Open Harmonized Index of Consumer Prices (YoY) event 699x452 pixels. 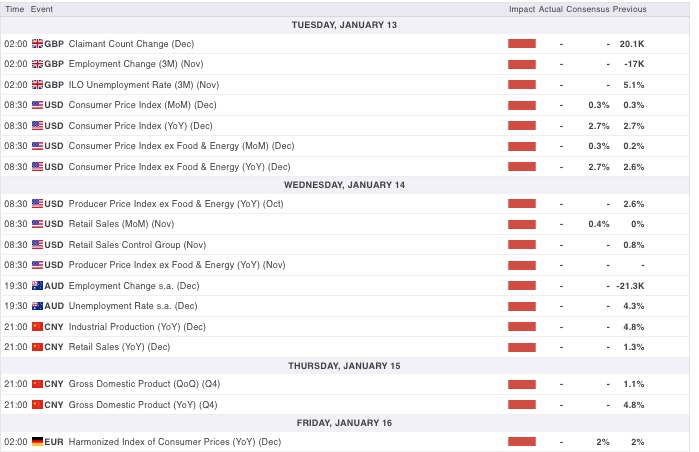pos(175,442)
